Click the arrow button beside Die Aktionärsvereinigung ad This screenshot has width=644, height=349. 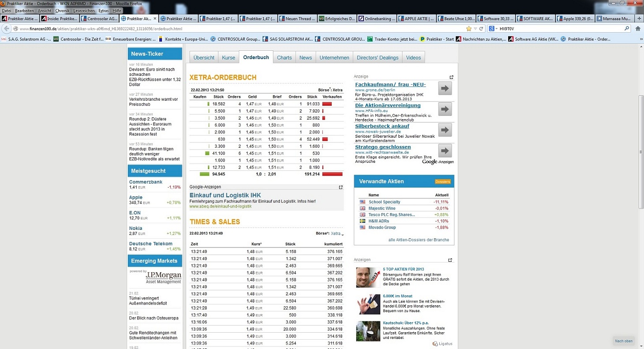[445, 109]
